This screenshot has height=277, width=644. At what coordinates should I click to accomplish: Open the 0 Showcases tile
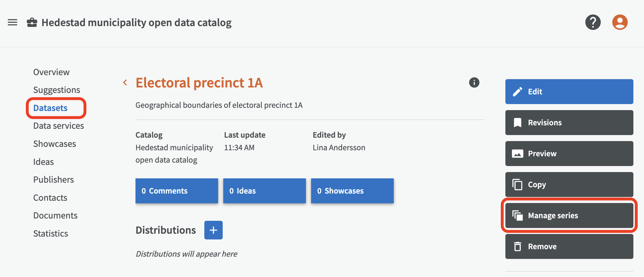pos(352,191)
